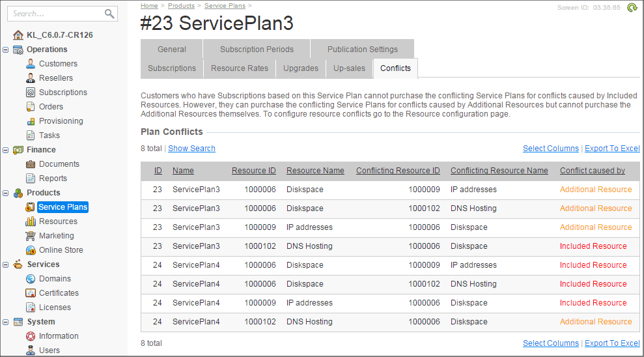Switch to the Resource Rates tab
644x357 pixels.
click(239, 68)
